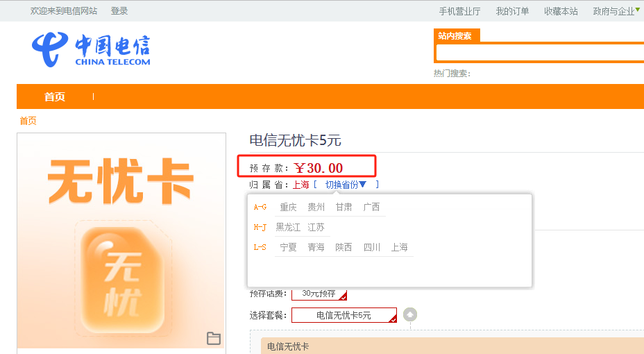Select the 电信无忧卡5元 package option
The height and width of the screenshot is (354, 644).
(344, 315)
